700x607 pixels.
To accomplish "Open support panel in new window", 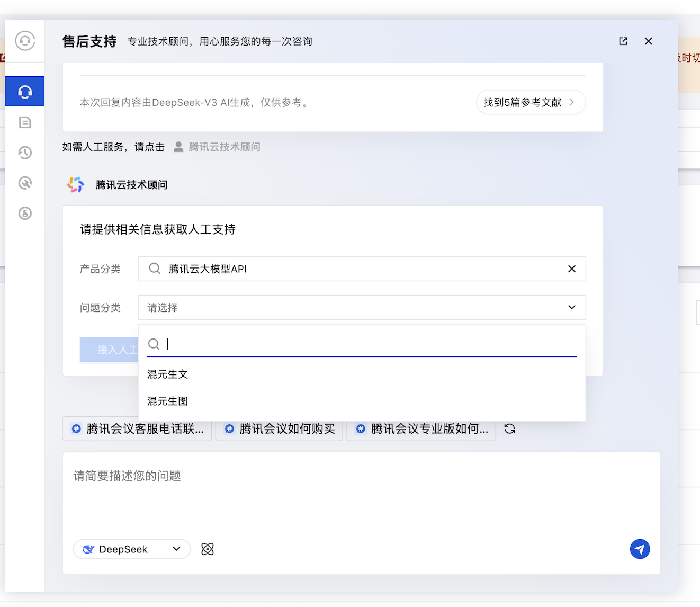I will (x=623, y=41).
